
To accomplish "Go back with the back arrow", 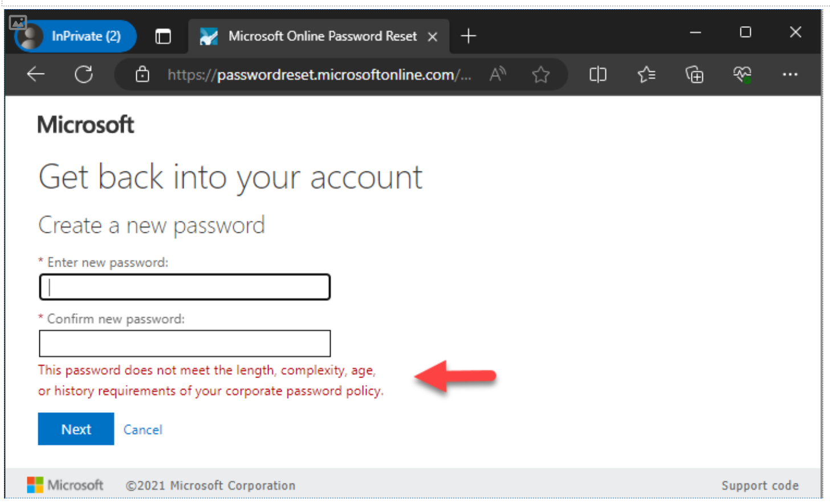I will pyautogui.click(x=36, y=74).
